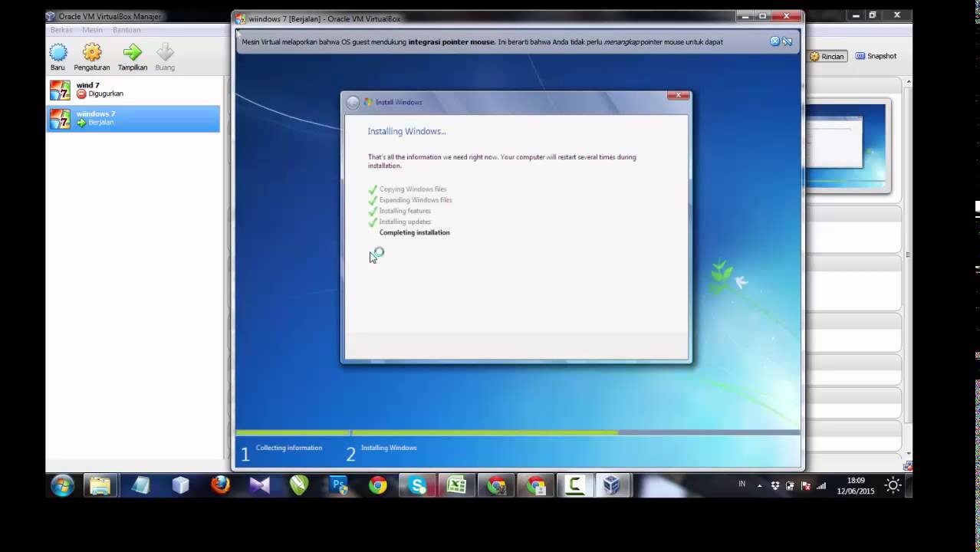Click 'Collecting information' stage label
Viewport: 980px width, 552px height.
[x=289, y=448]
